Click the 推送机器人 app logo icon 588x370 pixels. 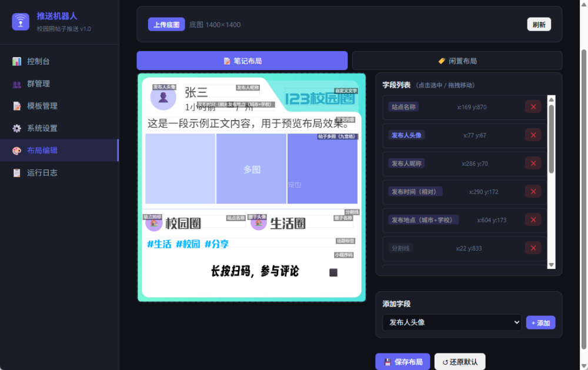21,22
